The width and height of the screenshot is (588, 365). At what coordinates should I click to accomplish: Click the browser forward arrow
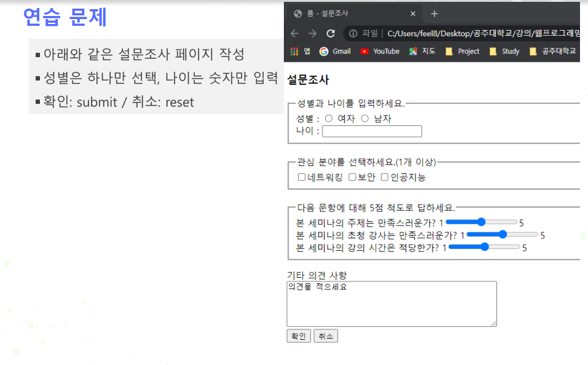pos(312,34)
